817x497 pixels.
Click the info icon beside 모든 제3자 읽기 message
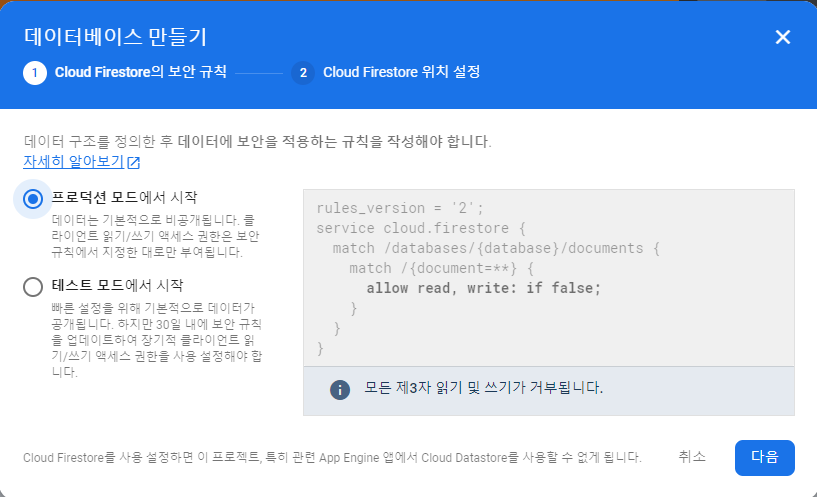click(x=340, y=389)
